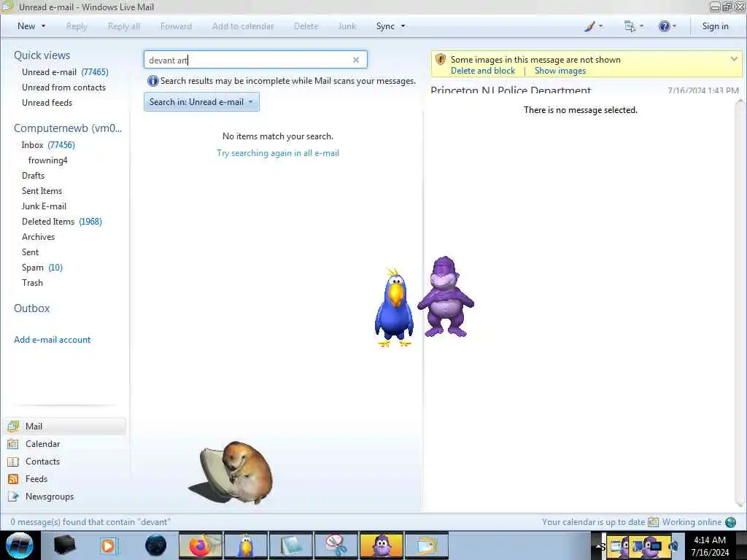Open the Drafts folder
The width and height of the screenshot is (747, 560).
[33, 175]
